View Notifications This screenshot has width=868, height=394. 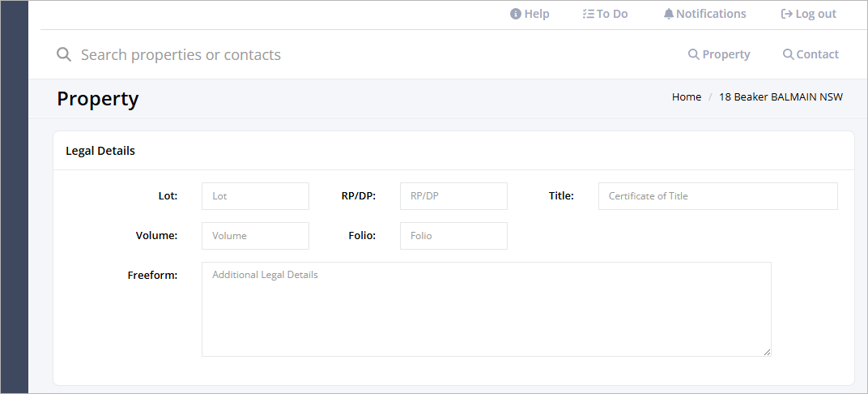(x=704, y=14)
